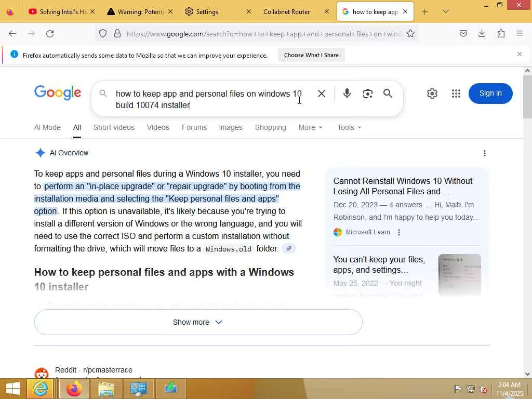
Task: Click the forward navigation arrow
Action: [x=31, y=34]
